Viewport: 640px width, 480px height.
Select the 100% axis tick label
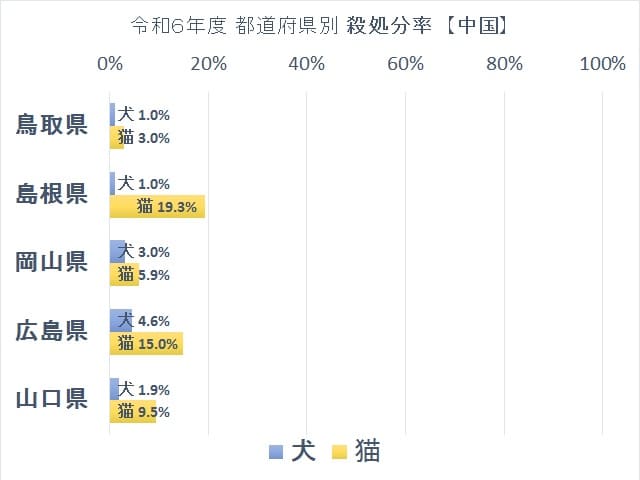[x=602, y=65]
